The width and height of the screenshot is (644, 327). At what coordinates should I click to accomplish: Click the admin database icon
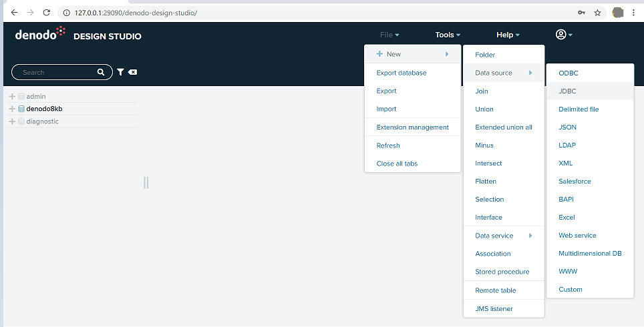[21, 96]
